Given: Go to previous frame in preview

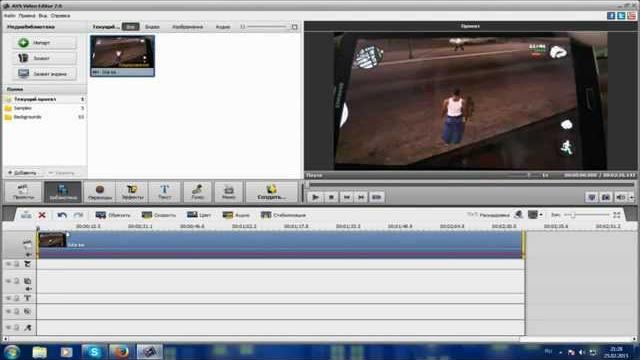Looking at the screenshot, I should coord(346,198).
